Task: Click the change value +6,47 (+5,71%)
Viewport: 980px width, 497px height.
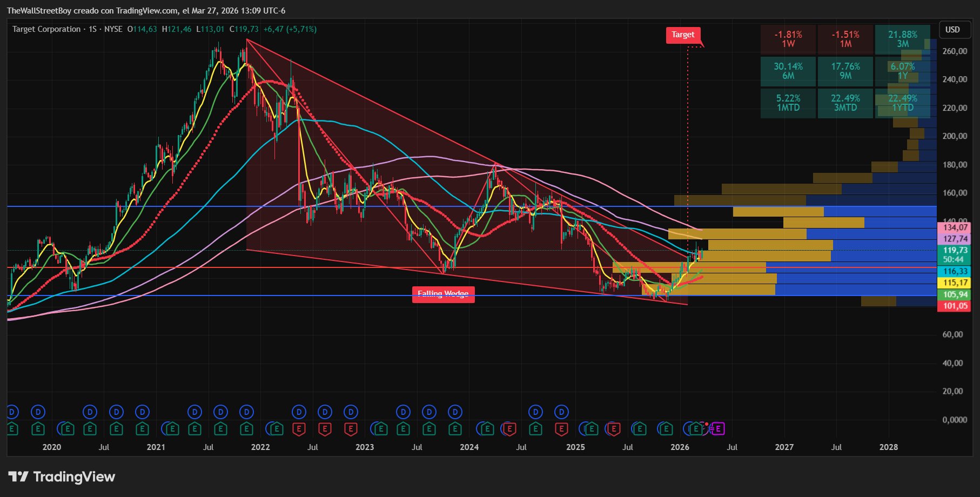Action: (x=290, y=29)
